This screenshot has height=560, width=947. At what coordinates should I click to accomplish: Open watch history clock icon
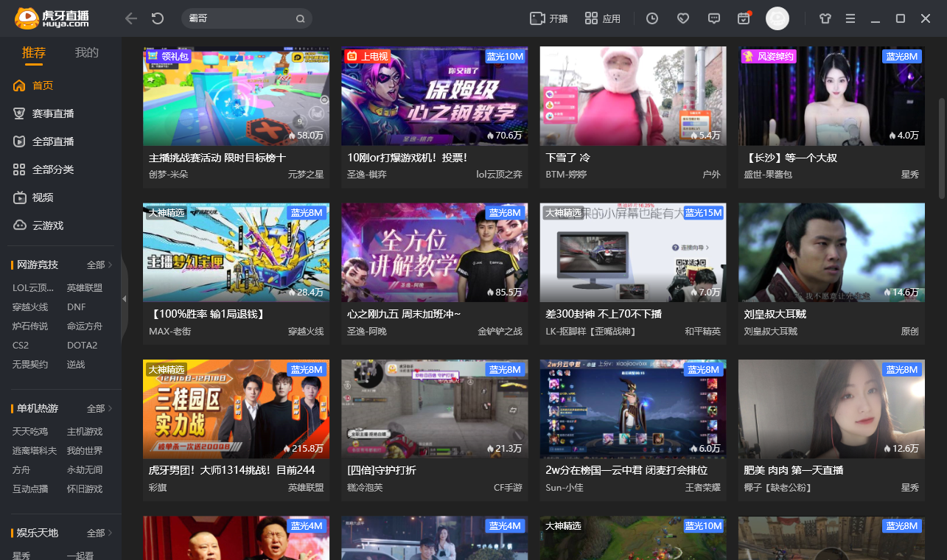click(652, 18)
